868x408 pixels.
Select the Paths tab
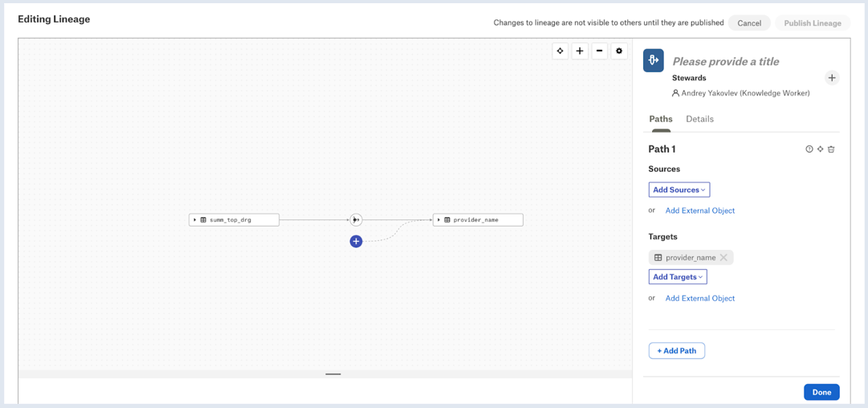pyautogui.click(x=661, y=119)
